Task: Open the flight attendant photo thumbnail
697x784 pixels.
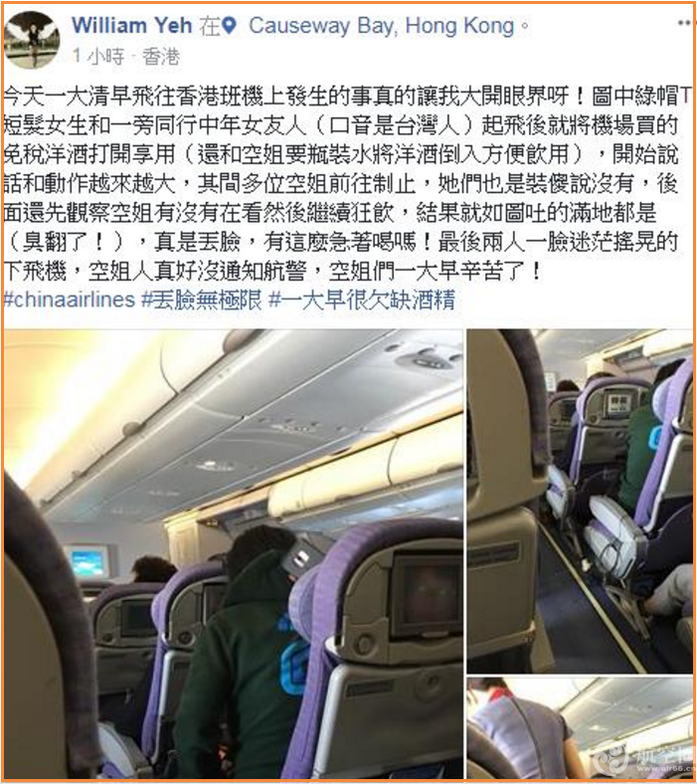Action: pos(581,728)
